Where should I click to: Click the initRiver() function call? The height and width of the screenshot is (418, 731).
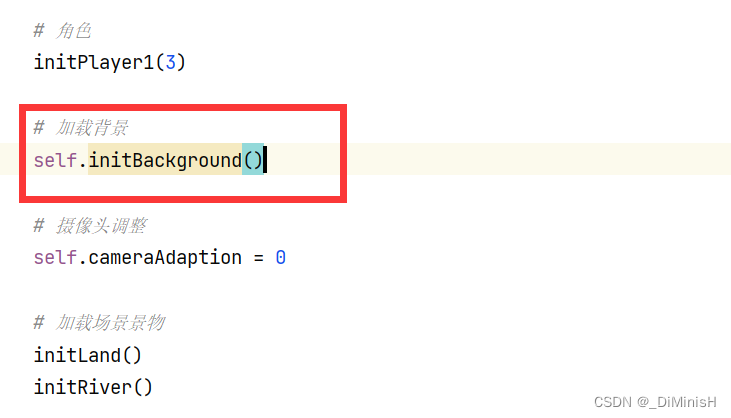pyautogui.click(x=93, y=387)
